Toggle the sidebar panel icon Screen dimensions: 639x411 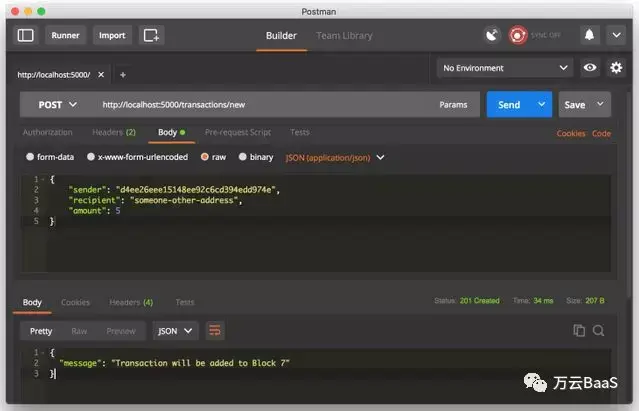tap(26, 35)
